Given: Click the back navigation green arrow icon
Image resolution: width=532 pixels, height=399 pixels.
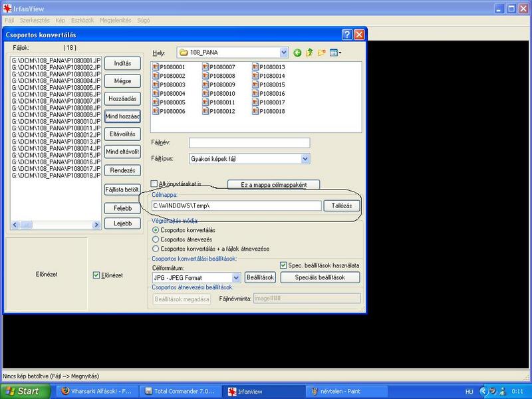Looking at the screenshot, I should coord(297,53).
